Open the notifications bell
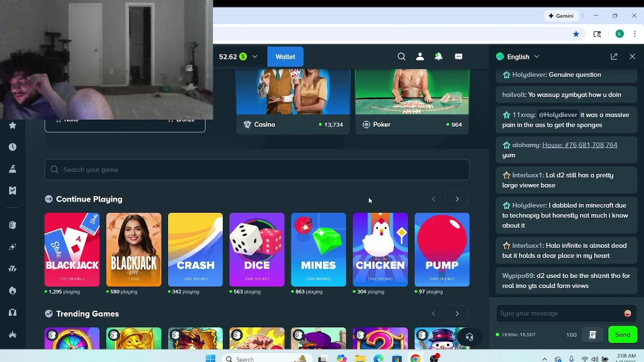 439,57
